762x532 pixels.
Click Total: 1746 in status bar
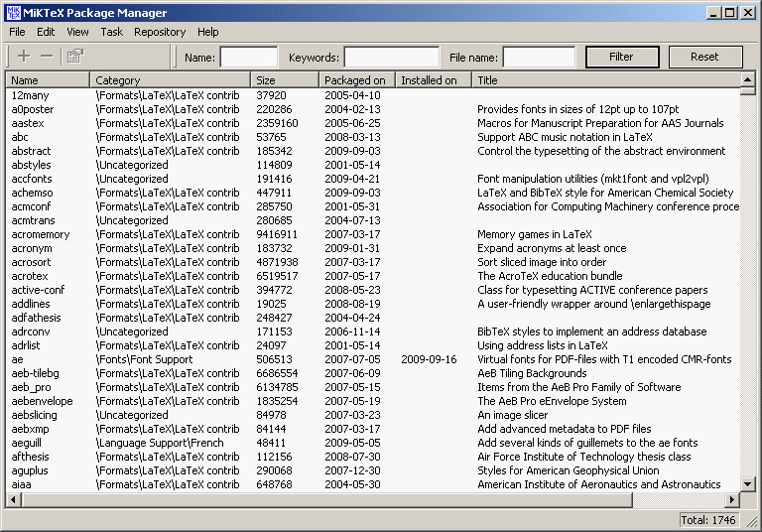708,520
